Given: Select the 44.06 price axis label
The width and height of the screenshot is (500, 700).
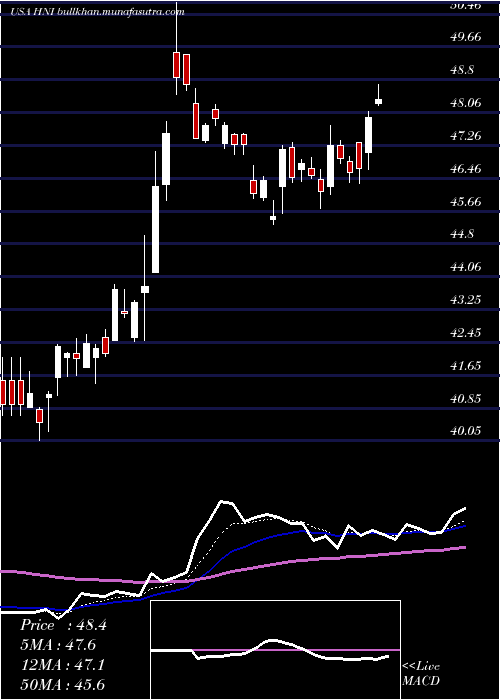Looking at the screenshot, I should (x=466, y=267).
